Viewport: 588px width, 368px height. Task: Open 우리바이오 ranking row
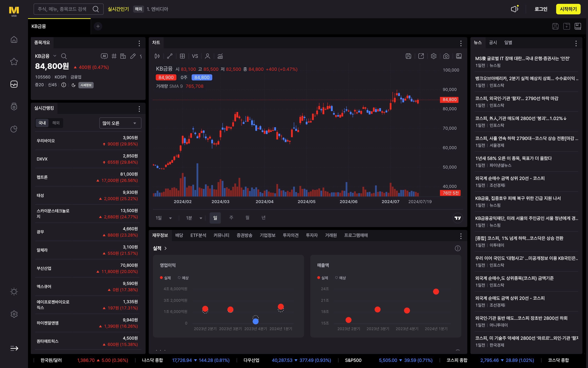pyautogui.click(x=87, y=141)
